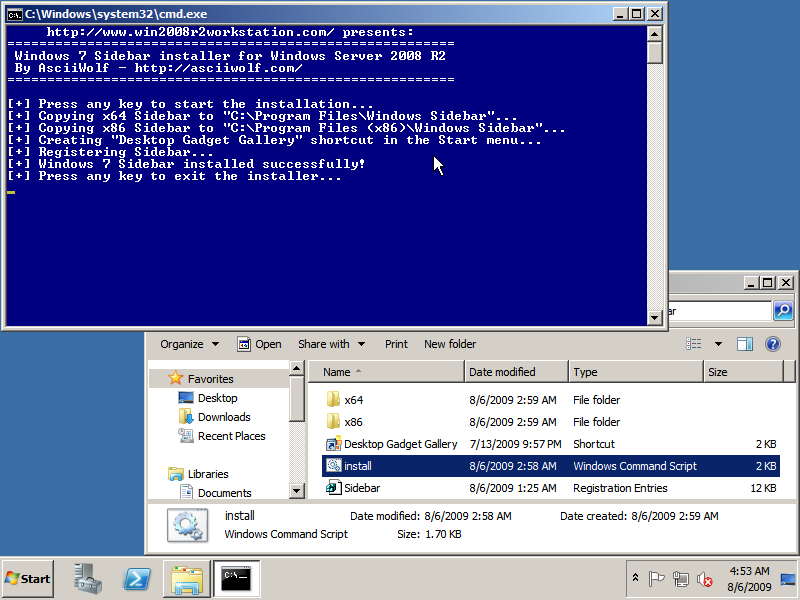This screenshot has height=600, width=800.
Task: Show hidden system tray icons
Action: [635, 579]
